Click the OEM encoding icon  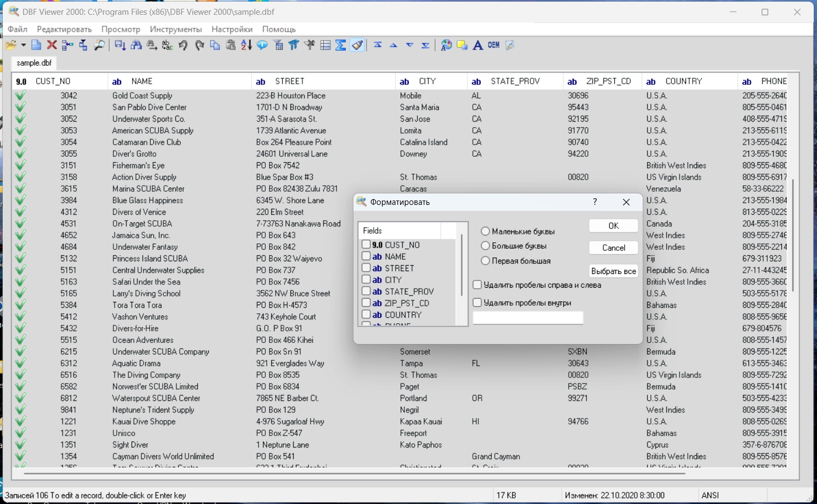click(494, 45)
